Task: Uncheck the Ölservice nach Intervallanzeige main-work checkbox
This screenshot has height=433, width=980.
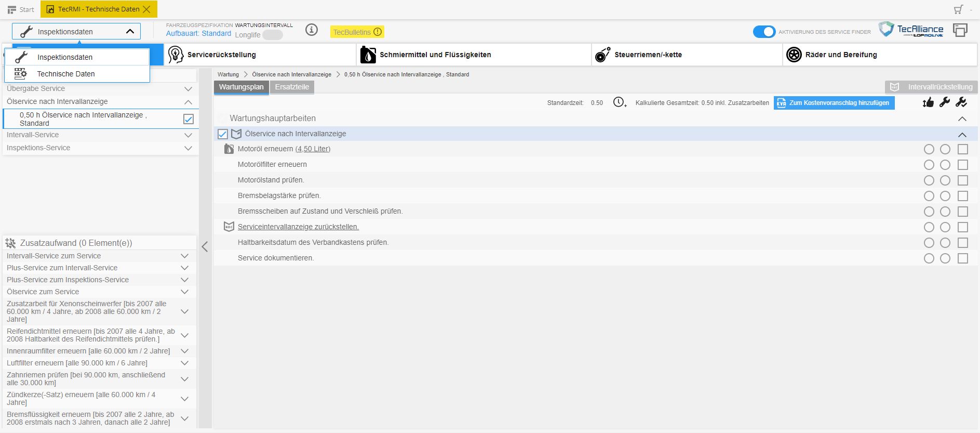Action: tap(223, 134)
